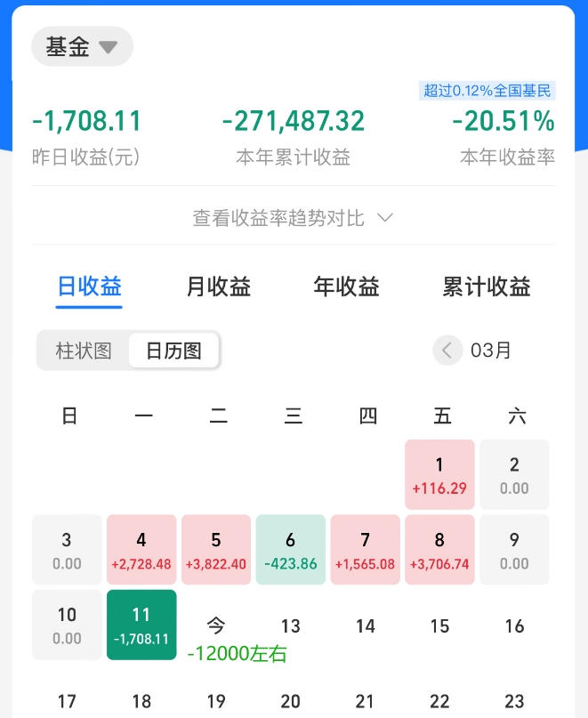Tap calendar day 16
This screenshot has width=588, height=718.
[514, 626]
